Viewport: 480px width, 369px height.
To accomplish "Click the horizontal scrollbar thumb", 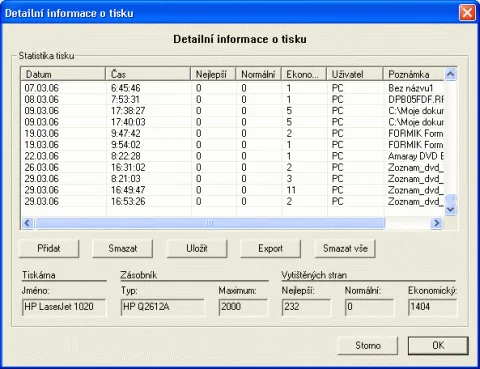I will [210, 223].
